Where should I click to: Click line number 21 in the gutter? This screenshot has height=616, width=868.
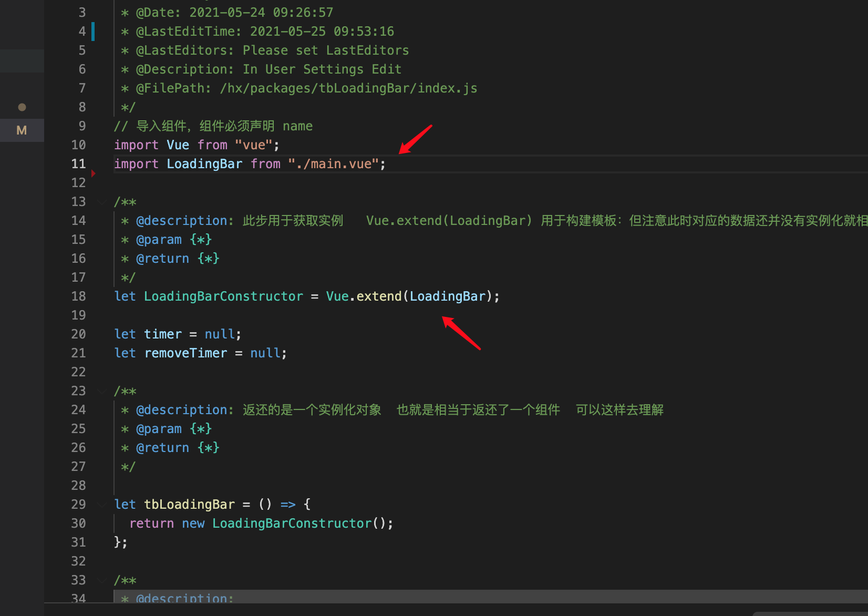[x=78, y=353]
